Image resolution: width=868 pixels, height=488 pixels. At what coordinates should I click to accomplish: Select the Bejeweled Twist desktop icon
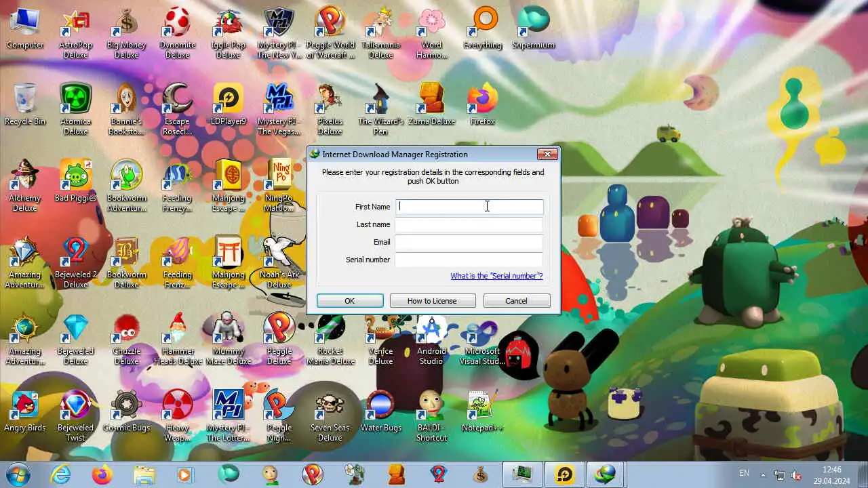click(75, 415)
